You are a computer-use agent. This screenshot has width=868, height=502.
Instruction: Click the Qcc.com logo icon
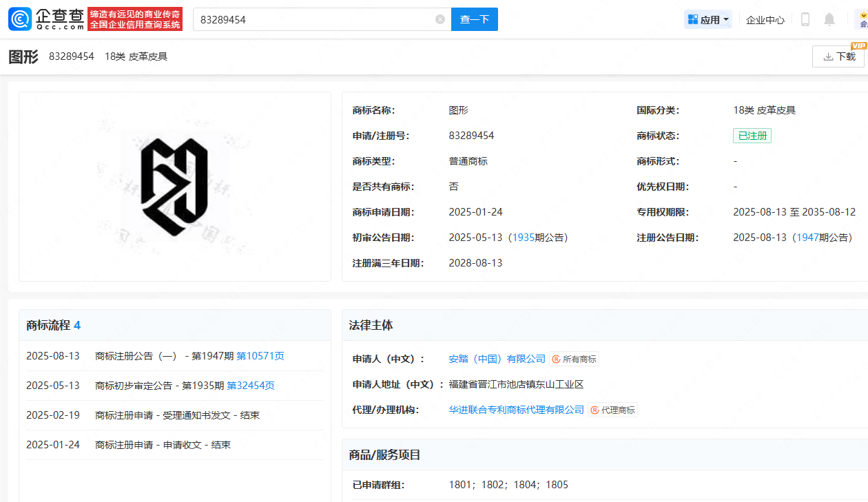(19, 19)
